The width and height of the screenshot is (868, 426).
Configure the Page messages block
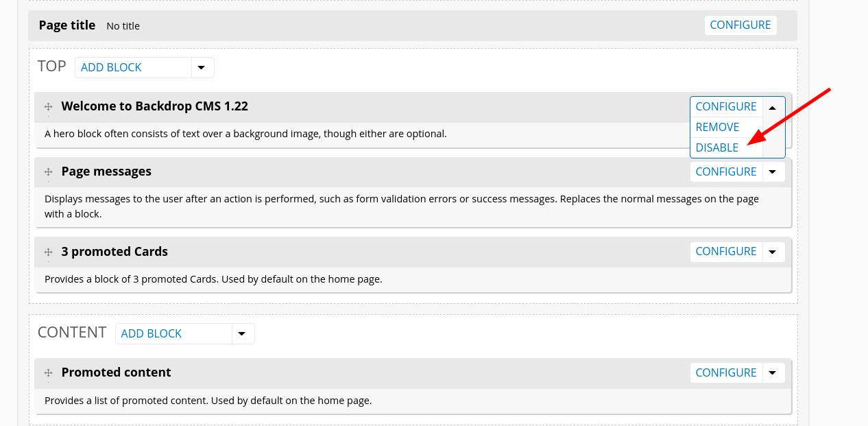tap(726, 171)
